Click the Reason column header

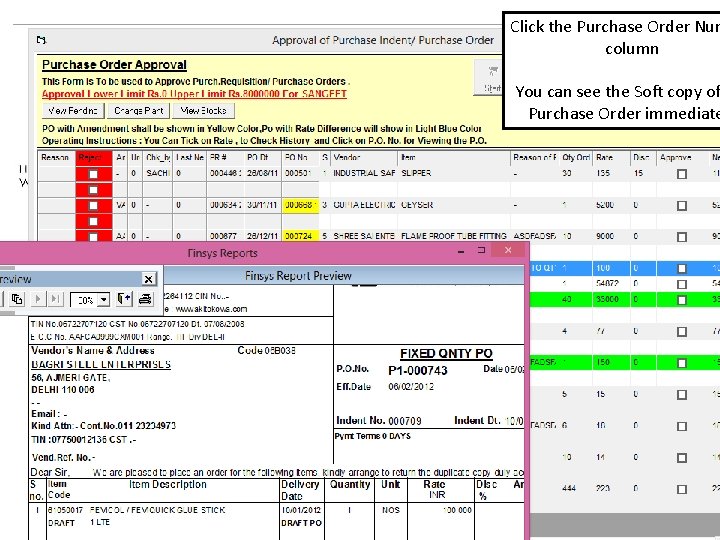pyautogui.click(x=56, y=158)
